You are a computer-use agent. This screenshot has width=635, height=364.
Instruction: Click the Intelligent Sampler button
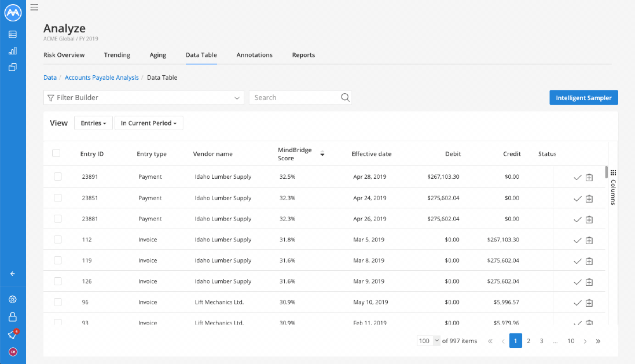click(583, 98)
